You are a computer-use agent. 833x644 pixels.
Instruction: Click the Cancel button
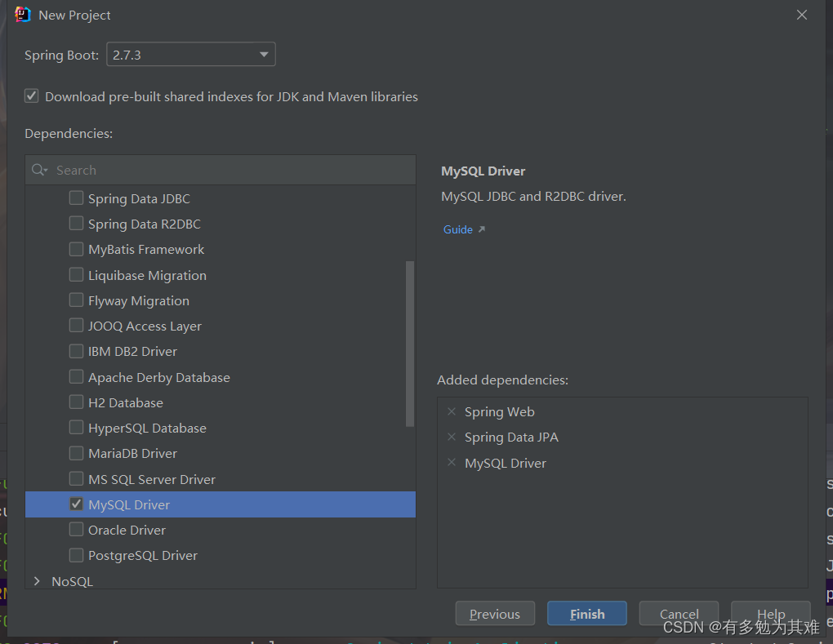click(679, 614)
